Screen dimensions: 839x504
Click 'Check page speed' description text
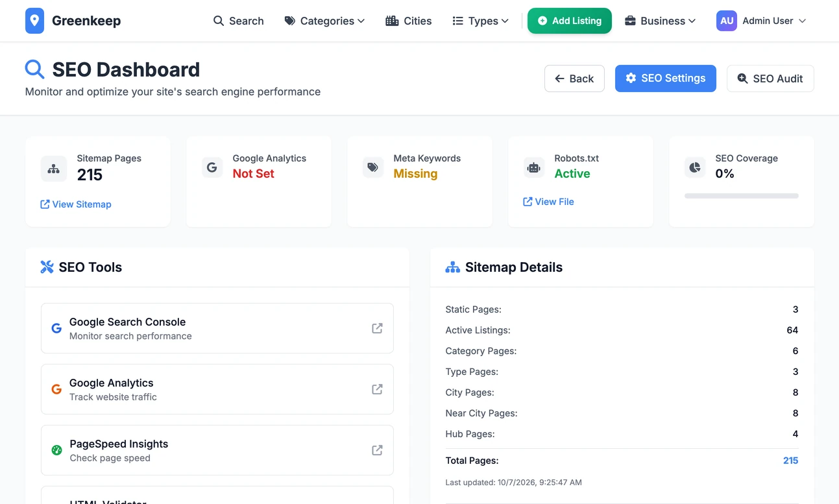(110, 458)
